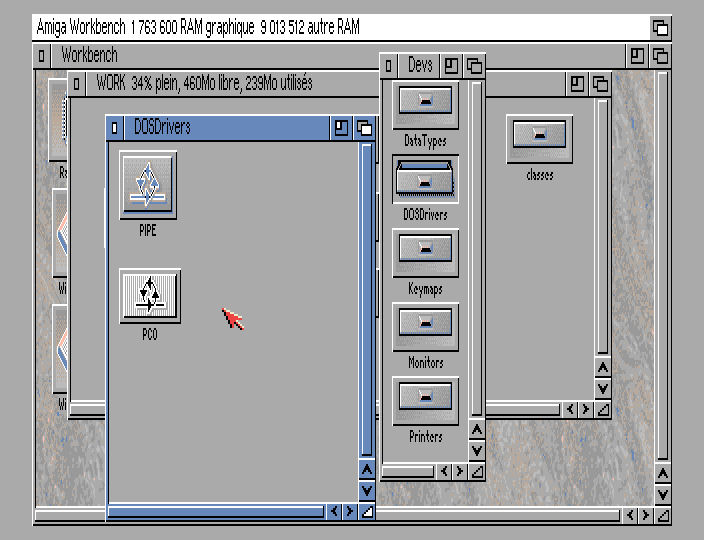Click the resize gadget of WORK window
This screenshot has width=704, height=540.
pos(603,409)
